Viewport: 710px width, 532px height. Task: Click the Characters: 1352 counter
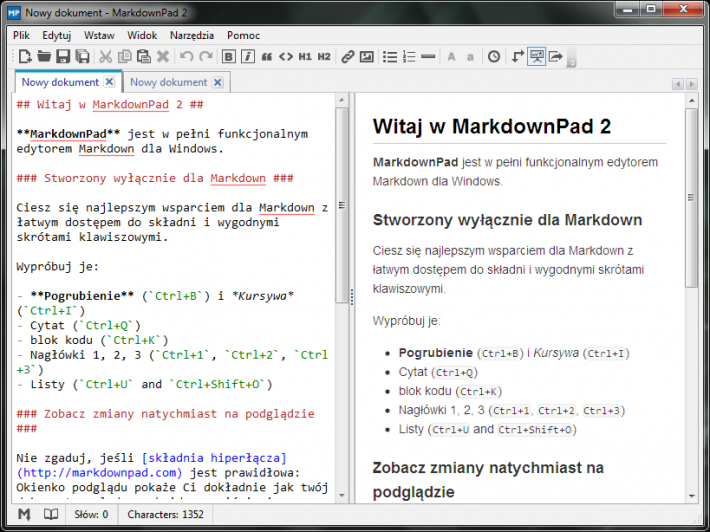(165, 514)
